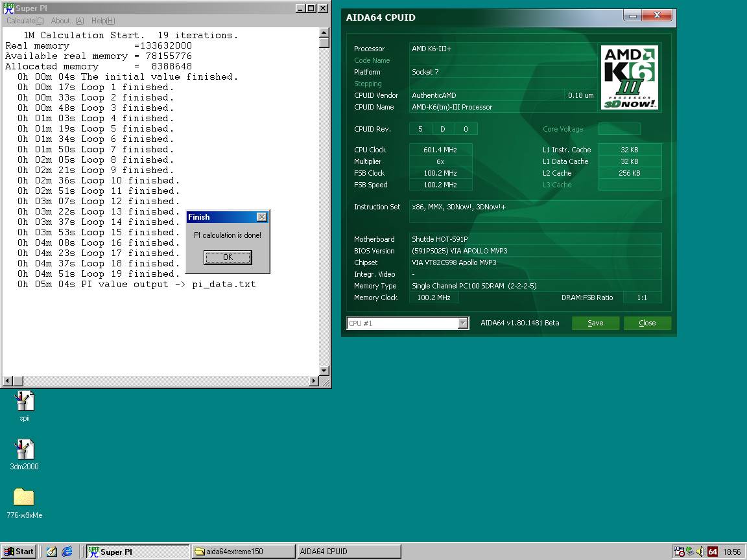Click the volume speaker tray icon

coord(700,552)
